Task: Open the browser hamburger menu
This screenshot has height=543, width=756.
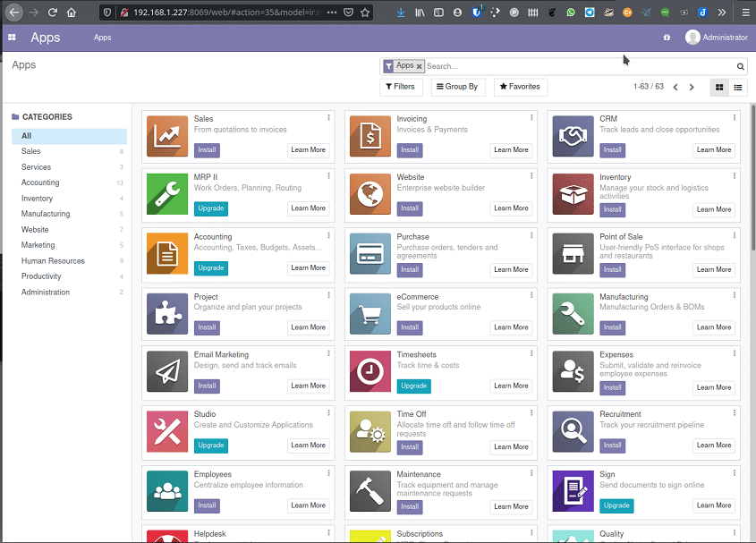Action: click(x=745, y=13)
